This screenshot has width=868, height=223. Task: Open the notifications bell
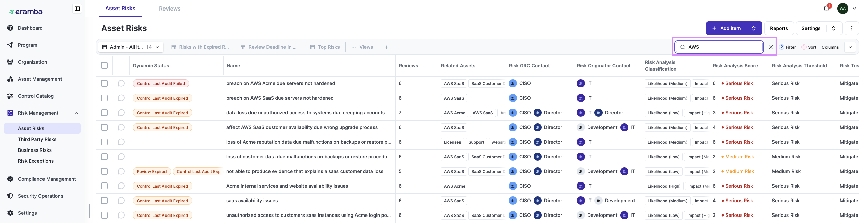[827, 9]
